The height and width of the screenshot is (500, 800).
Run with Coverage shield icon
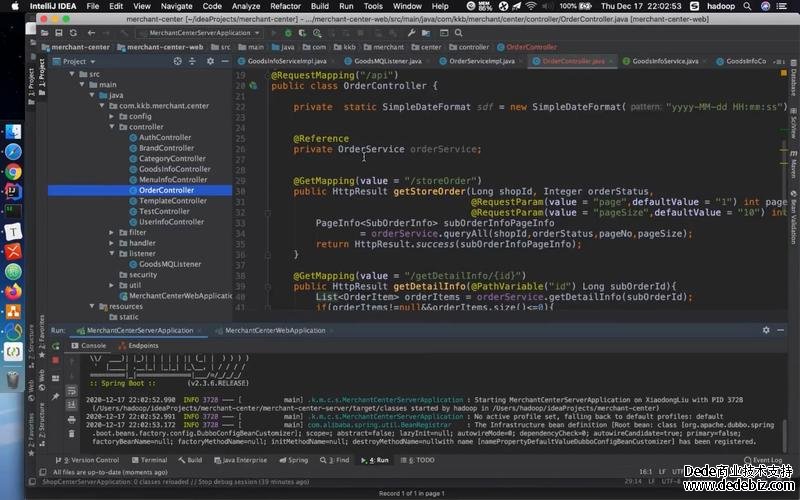tap(303, 33)
